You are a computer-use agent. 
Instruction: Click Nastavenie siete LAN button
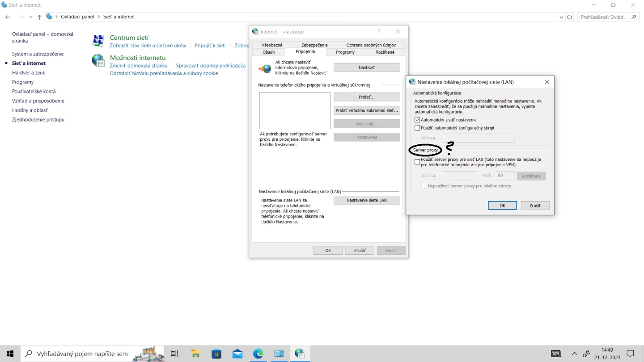click(x=367, y=200)
